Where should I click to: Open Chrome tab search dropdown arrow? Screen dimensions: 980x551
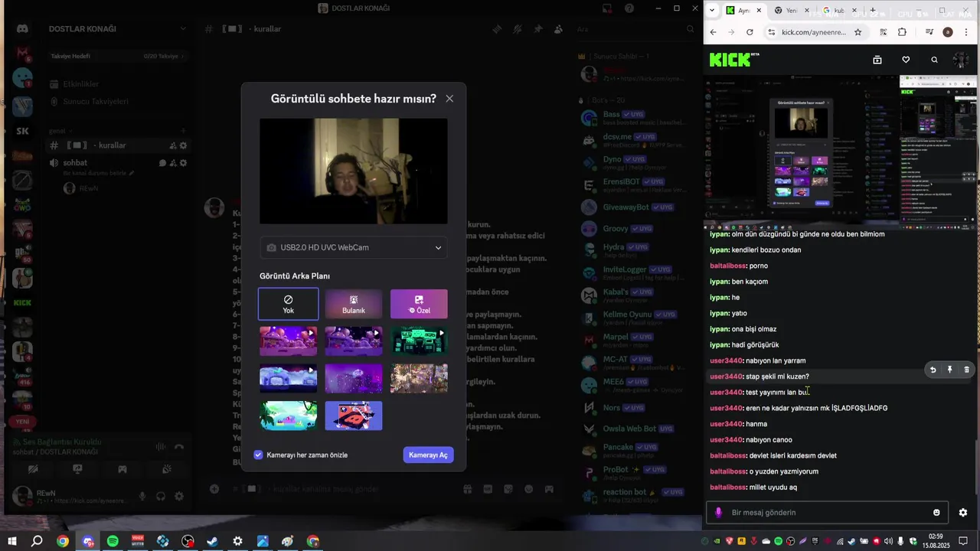click(712, 11)
